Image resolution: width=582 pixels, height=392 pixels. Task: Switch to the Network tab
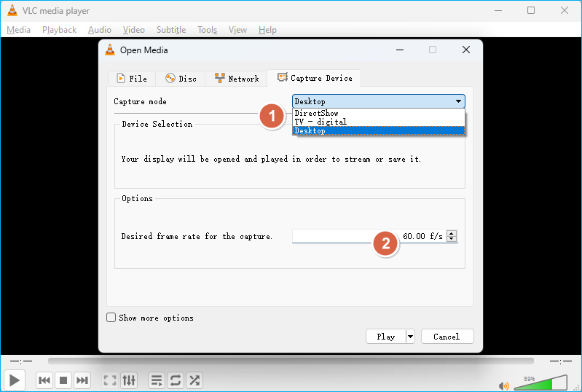(x=237, y=79)
